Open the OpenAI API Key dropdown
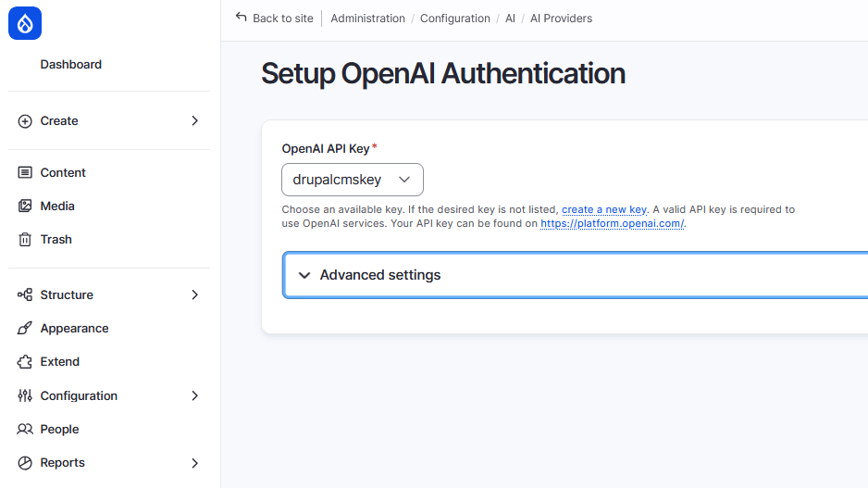The height and width of the screenshot is (488, 868). (x=353, y=180)
